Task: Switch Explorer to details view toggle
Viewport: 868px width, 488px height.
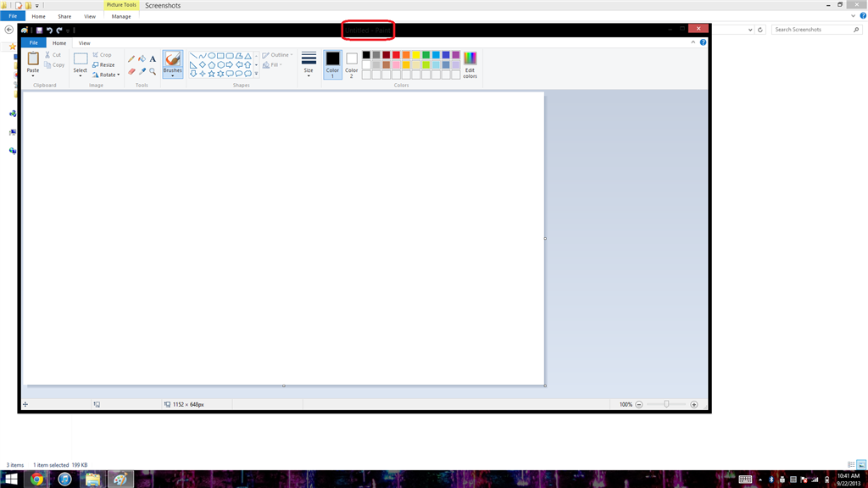Action: (851, 465)
